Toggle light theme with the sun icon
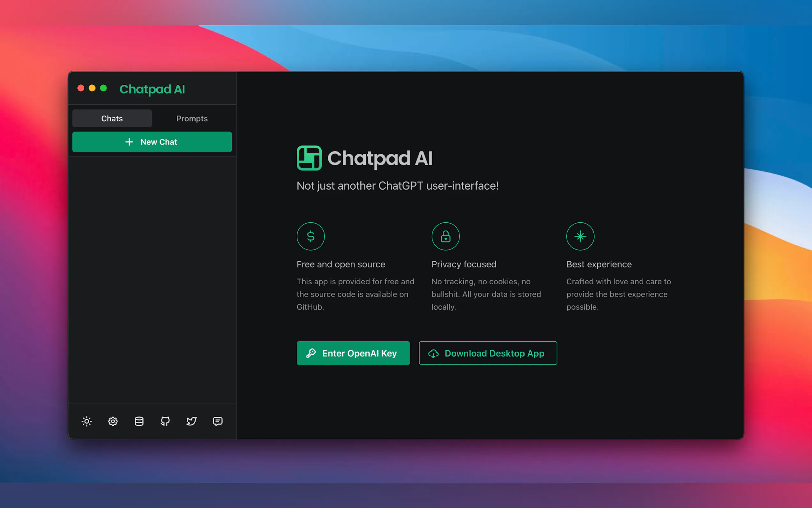The width and height of the screenshot is (812, 508). [87, 421]
